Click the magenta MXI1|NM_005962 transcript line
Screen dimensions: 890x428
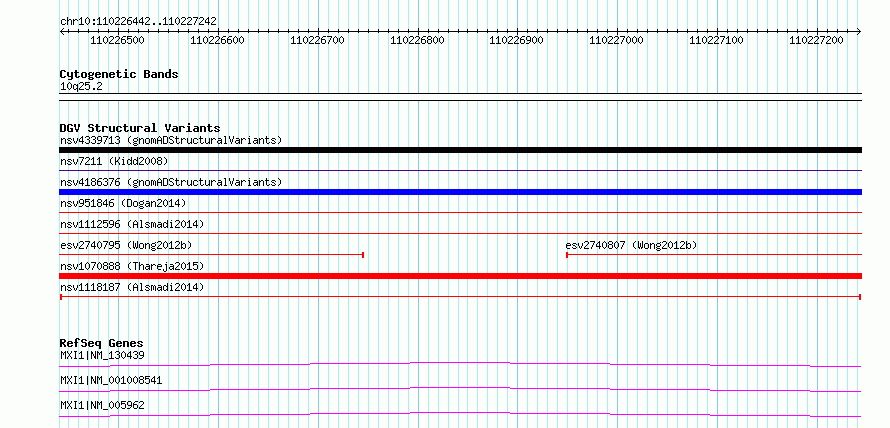pyautogui.click(x=460, y=414)
